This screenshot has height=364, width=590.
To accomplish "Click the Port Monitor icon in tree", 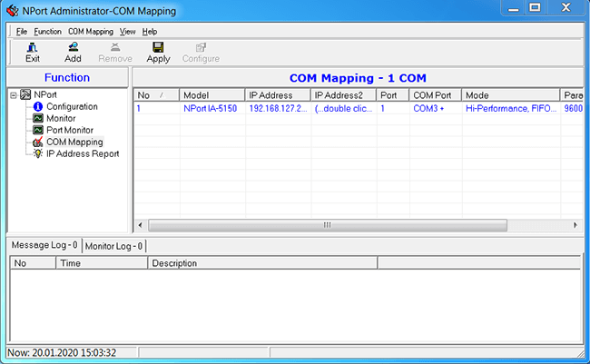I will pos(37,130).
